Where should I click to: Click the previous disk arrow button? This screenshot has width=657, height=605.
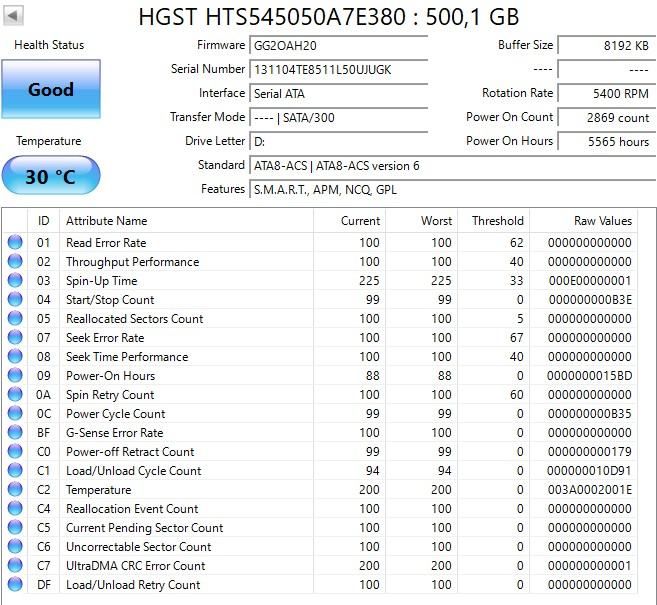(14, 16)
